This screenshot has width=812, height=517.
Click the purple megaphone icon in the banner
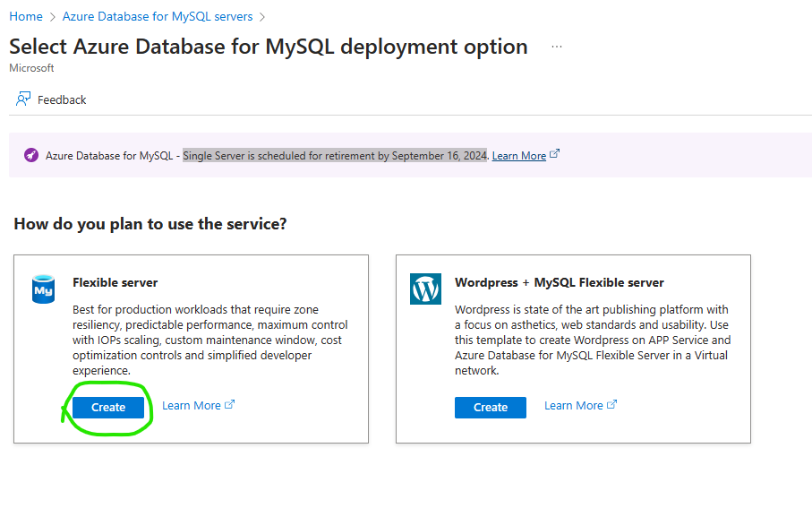tap(30, 155)
